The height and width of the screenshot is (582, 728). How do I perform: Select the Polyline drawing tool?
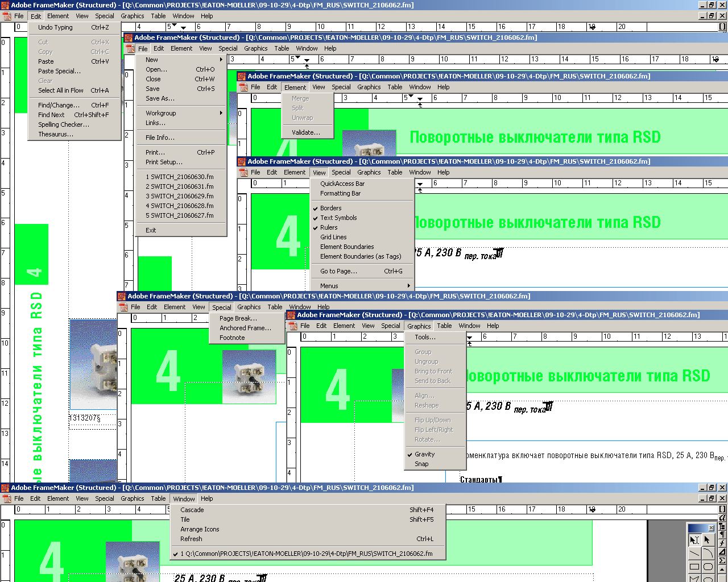694,579
